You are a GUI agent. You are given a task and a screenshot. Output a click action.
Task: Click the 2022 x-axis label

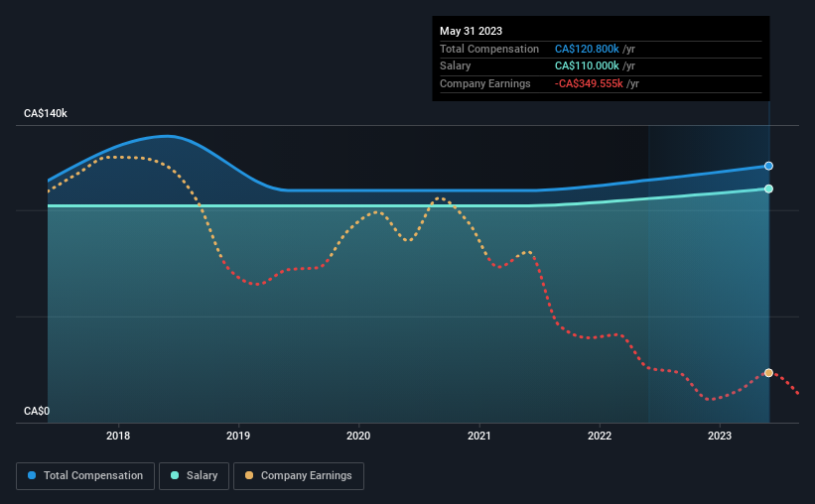coord(600,436)
